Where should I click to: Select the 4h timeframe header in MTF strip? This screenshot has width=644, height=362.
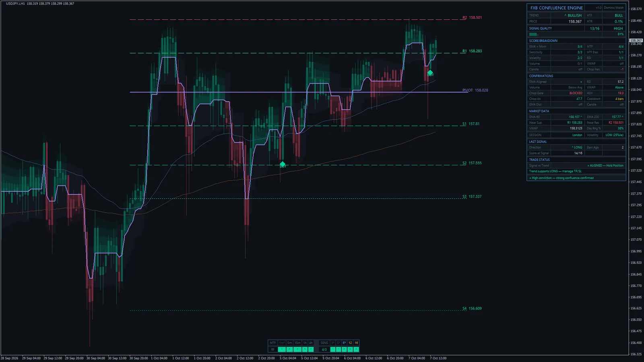click(x=311, y=343)
